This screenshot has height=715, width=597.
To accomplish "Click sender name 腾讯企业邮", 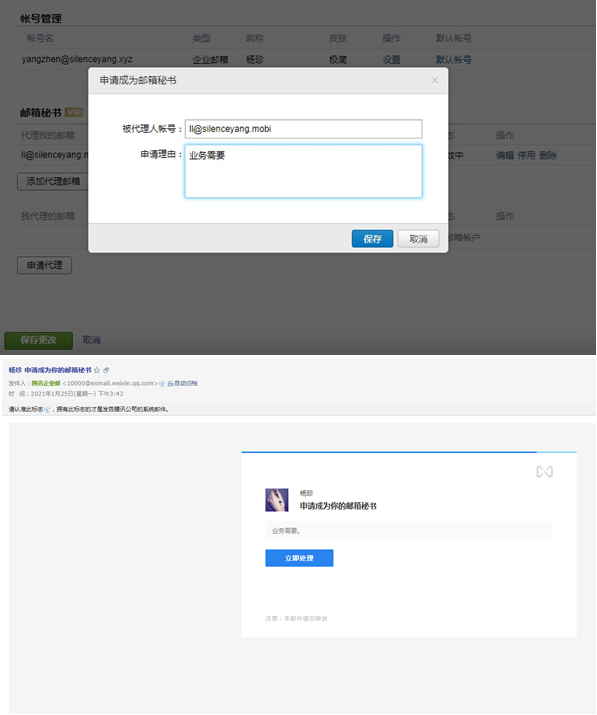I will (x=46, y=383).
